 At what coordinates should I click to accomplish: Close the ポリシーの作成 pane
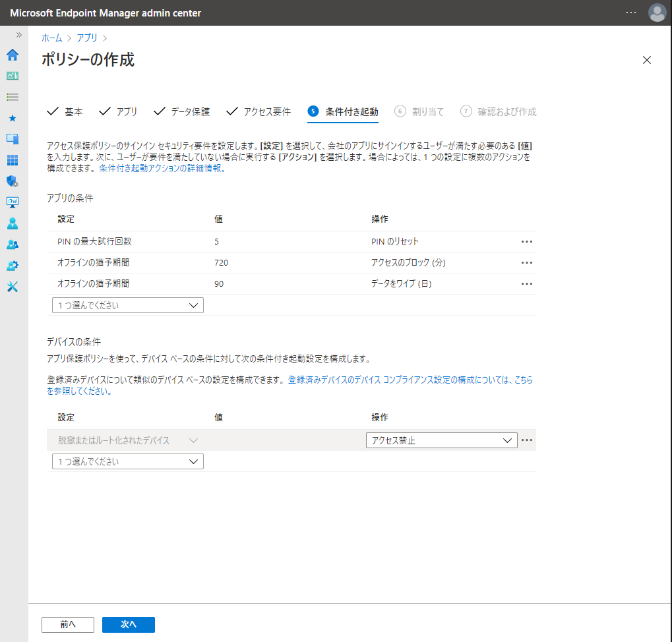(647, 60)
